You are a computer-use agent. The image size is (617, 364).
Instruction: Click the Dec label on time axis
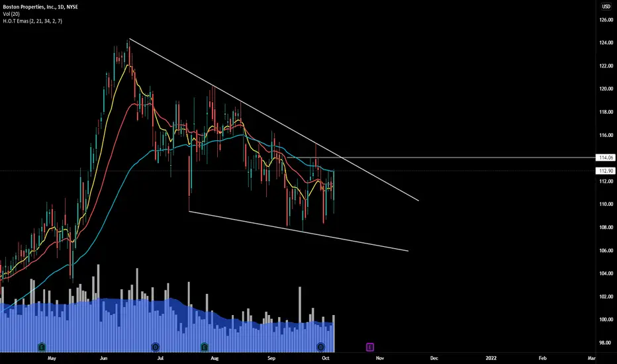point(434,358)
